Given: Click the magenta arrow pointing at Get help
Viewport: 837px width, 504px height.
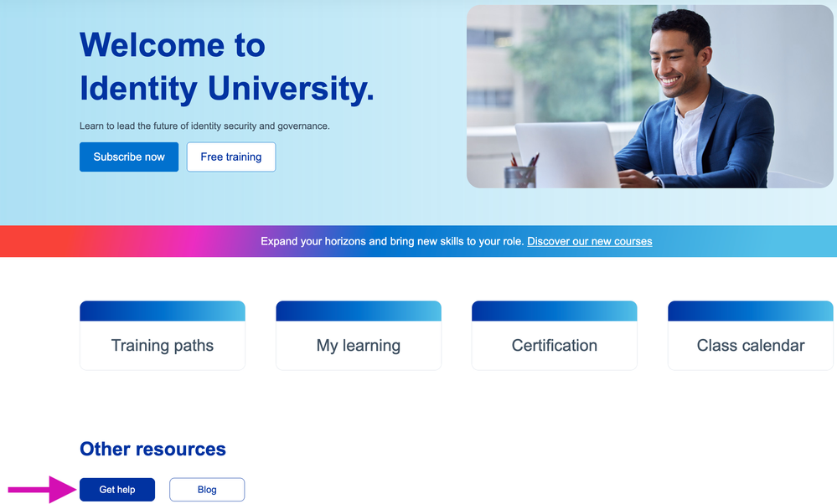Looking at the screenshot, I should tap(39, 490).
